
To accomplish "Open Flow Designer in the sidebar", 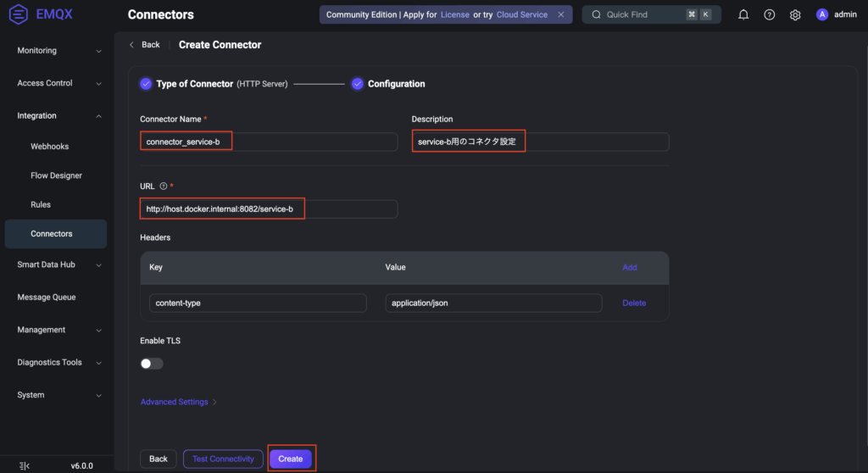I will click(56, 175).
